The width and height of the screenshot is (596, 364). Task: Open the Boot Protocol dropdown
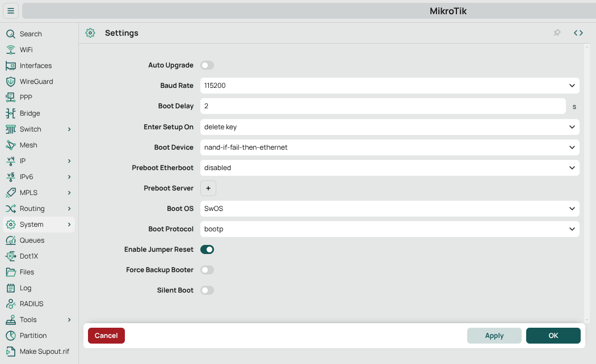pyautogui.click(x=389, y=229)
